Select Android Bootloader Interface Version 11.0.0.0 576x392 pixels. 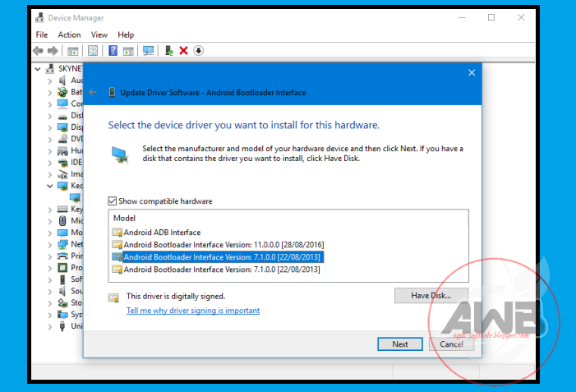219,245
